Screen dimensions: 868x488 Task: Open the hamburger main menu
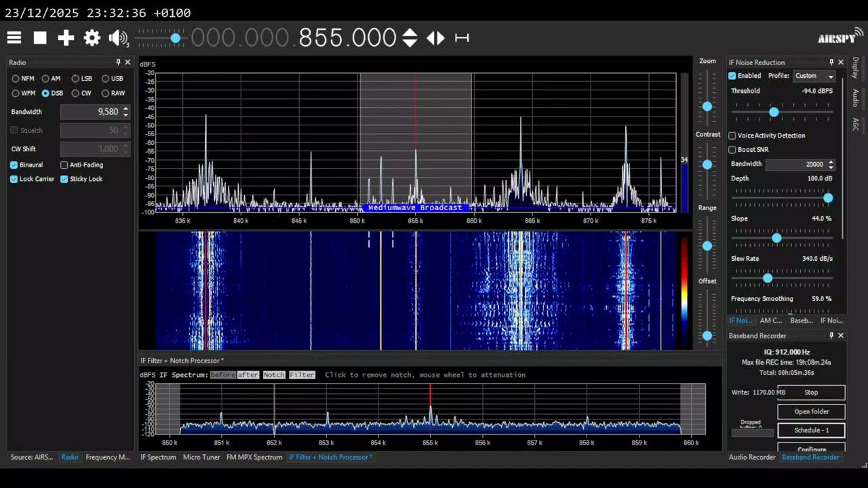(x=14, y=38)
